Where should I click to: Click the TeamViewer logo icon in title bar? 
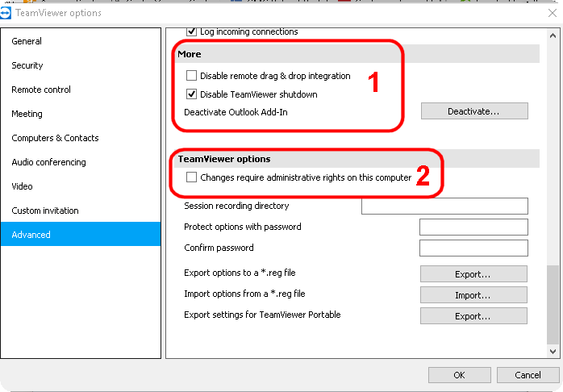tap(5, 13)
